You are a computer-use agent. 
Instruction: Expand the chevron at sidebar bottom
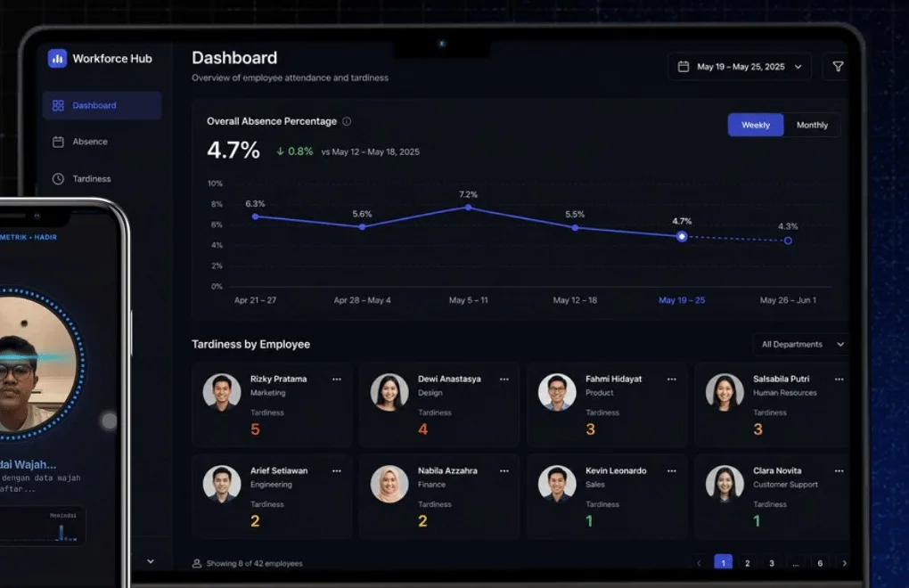[151, 561]
